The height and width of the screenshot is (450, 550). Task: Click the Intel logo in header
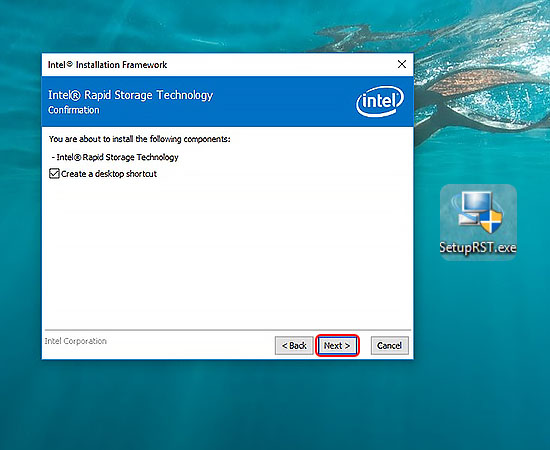pyautogui.click(x=380, y=101)
